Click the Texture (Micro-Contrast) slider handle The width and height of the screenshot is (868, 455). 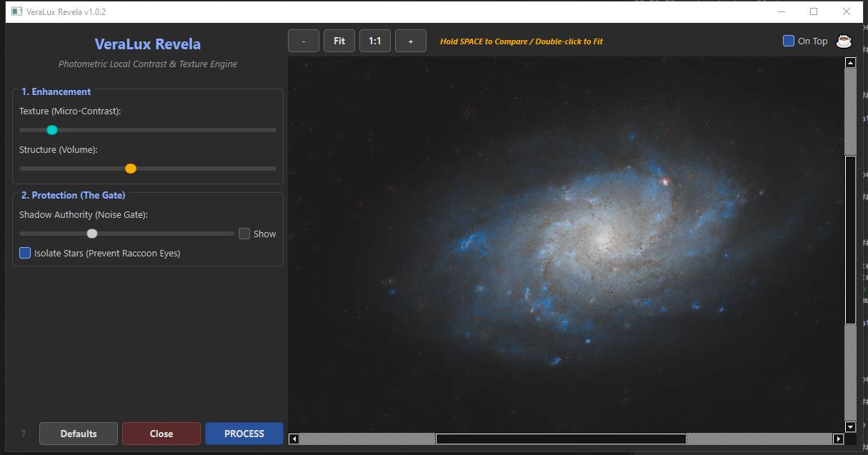point(52,130)
